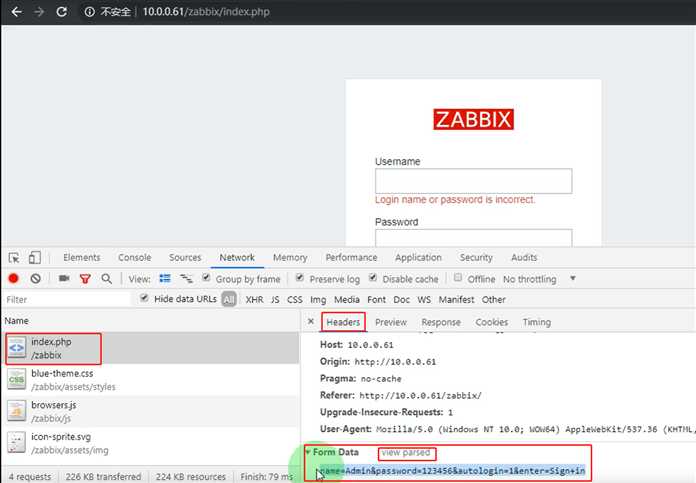Viewport: 696px width, 483px height.
Task: Open the site info insecure icon
Action: [90, 12]
